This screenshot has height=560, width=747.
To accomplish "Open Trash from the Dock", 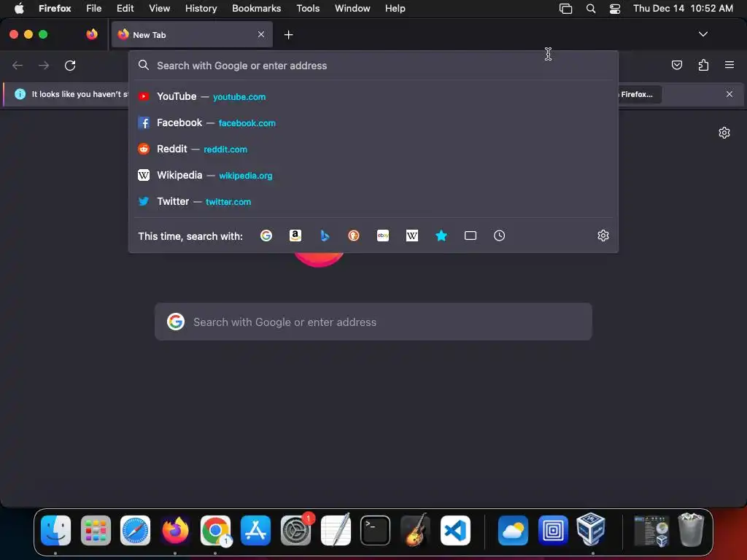I will [x=691, y=529].
